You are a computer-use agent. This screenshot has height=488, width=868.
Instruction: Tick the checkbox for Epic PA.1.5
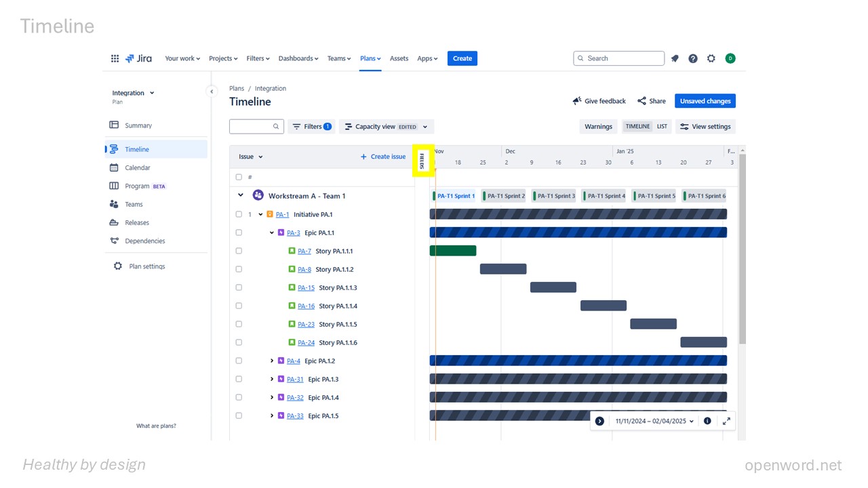pyautogui.click(x=239, y=415)
